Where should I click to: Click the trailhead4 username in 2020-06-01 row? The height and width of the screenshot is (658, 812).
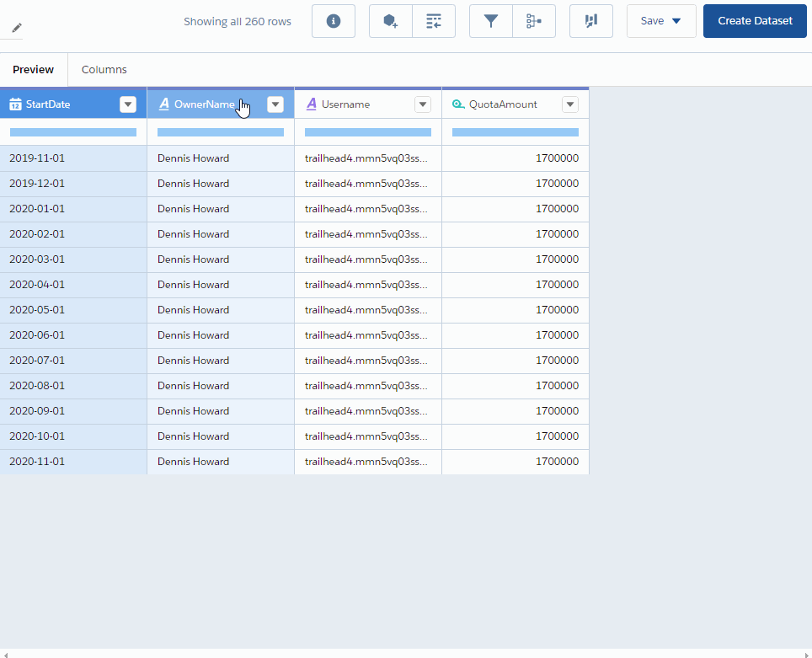(x=368, y=335)
